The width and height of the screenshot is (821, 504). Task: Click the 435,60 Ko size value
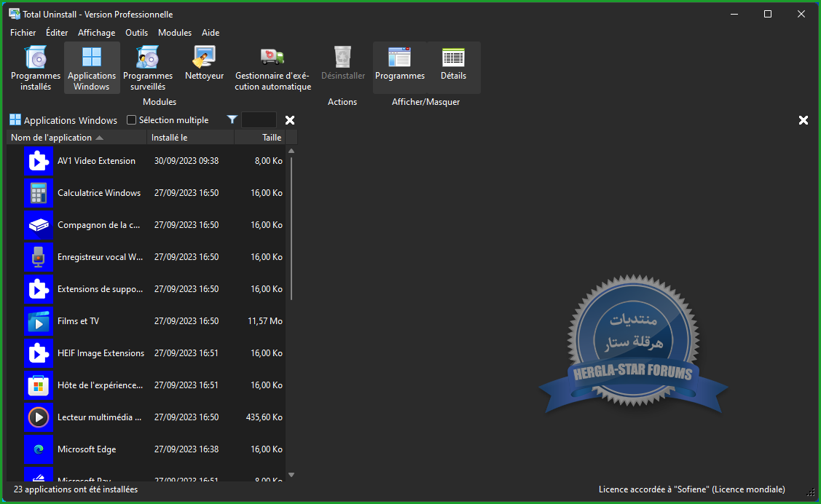264,417
